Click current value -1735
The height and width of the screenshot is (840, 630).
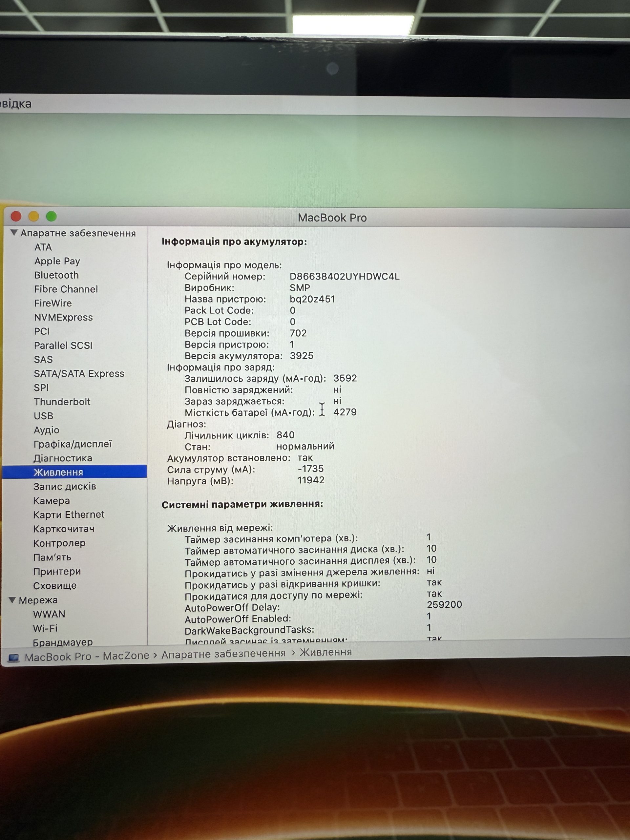point(311,469)
